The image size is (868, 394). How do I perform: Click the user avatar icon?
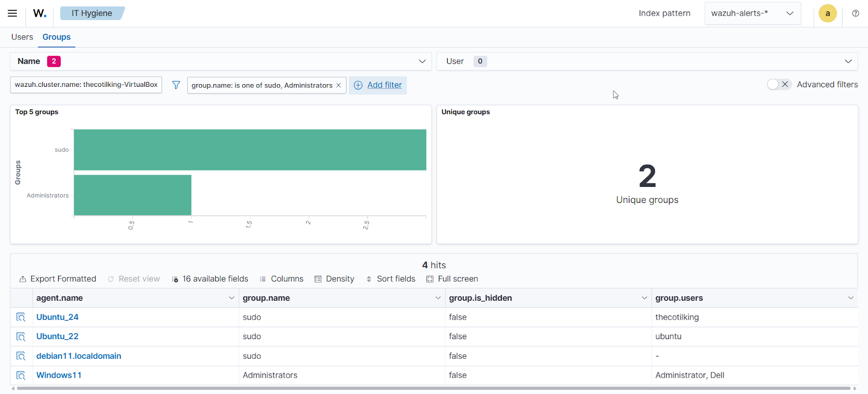point(827,13)
